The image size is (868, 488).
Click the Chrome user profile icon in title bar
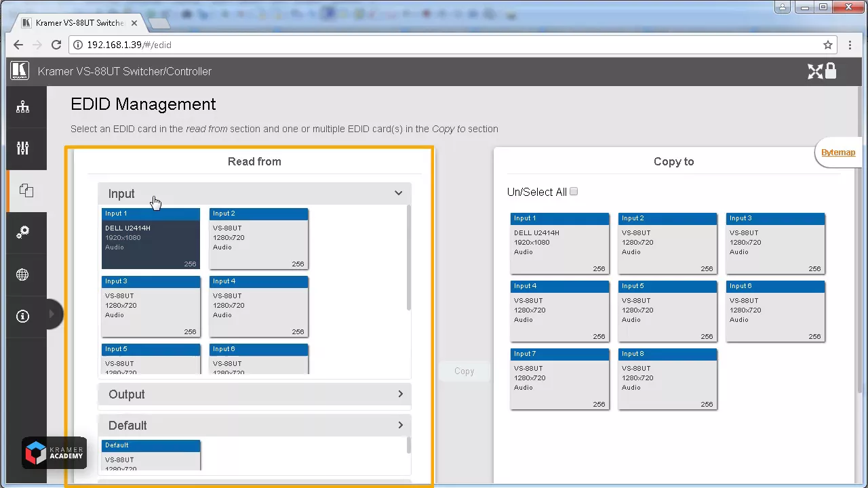783,7
